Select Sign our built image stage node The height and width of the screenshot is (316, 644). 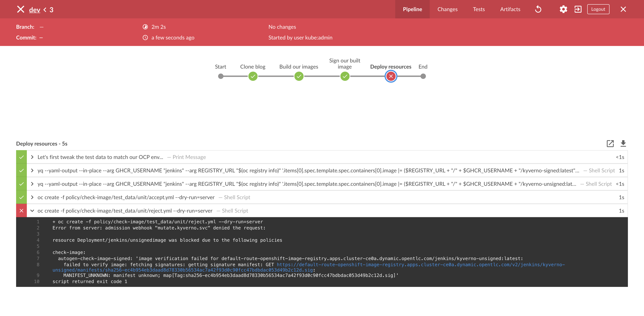(345, 76)
